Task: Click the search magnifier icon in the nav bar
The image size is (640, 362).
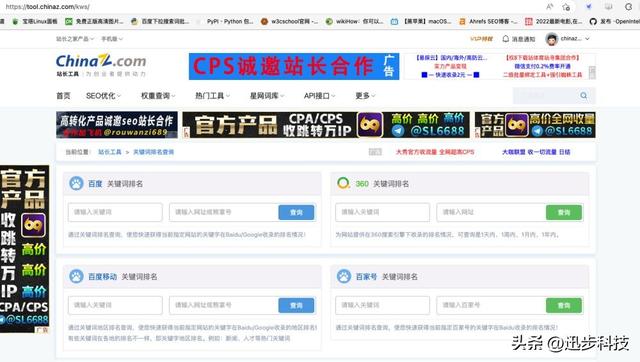Action: click(x=584, y=95)
